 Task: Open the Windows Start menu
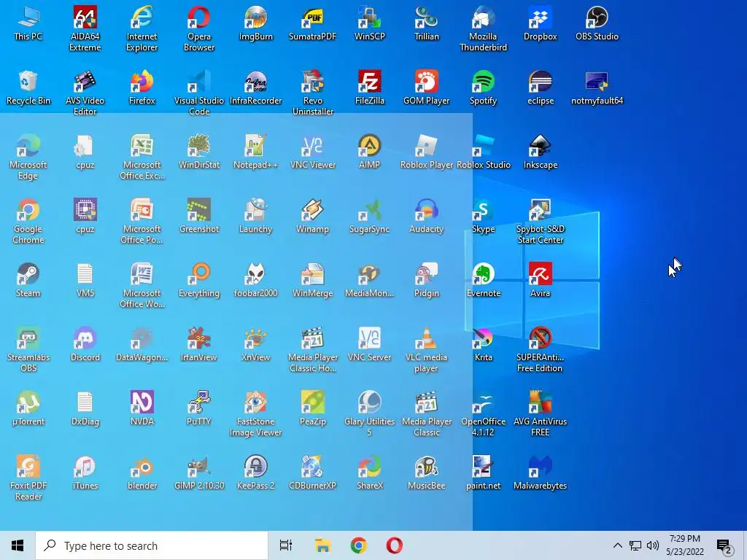18,545
